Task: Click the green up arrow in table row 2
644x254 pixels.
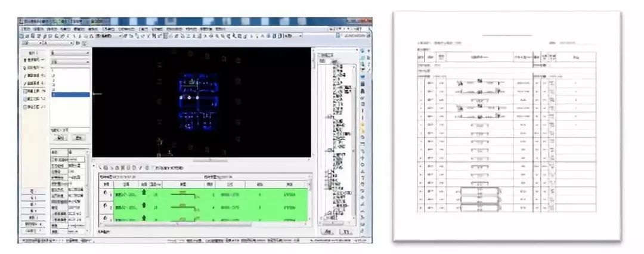Action: point(144,206)
